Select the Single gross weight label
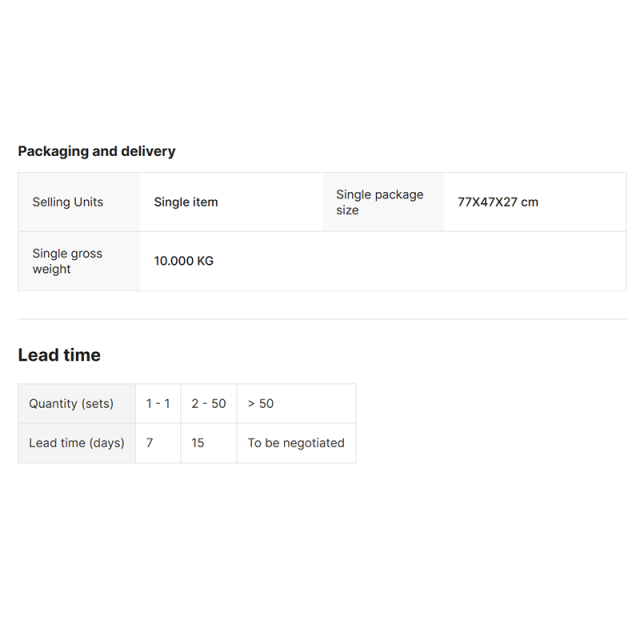This screenshot has width=640, height=640. (67, 261)
